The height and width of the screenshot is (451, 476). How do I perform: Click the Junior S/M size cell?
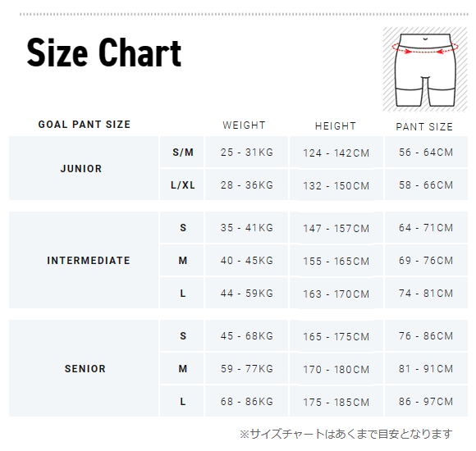click(x=182, y=152)
